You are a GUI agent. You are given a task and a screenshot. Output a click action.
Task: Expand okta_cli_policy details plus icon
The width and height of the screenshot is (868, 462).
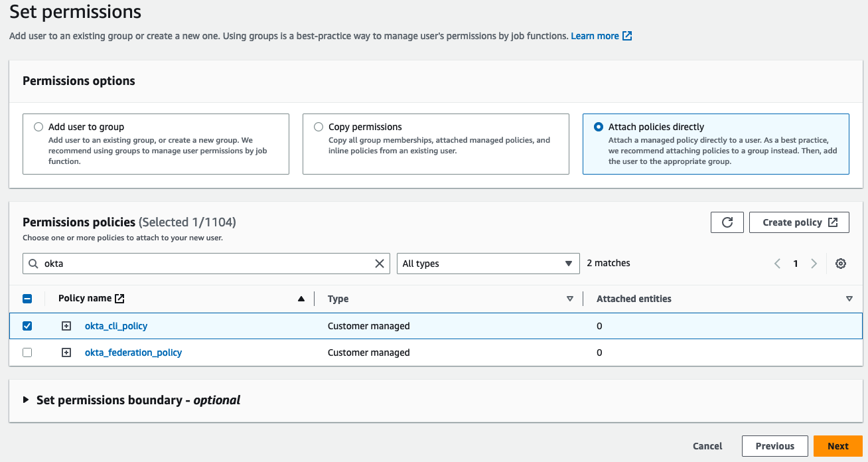pyautogui.click(x=66, y=326)
